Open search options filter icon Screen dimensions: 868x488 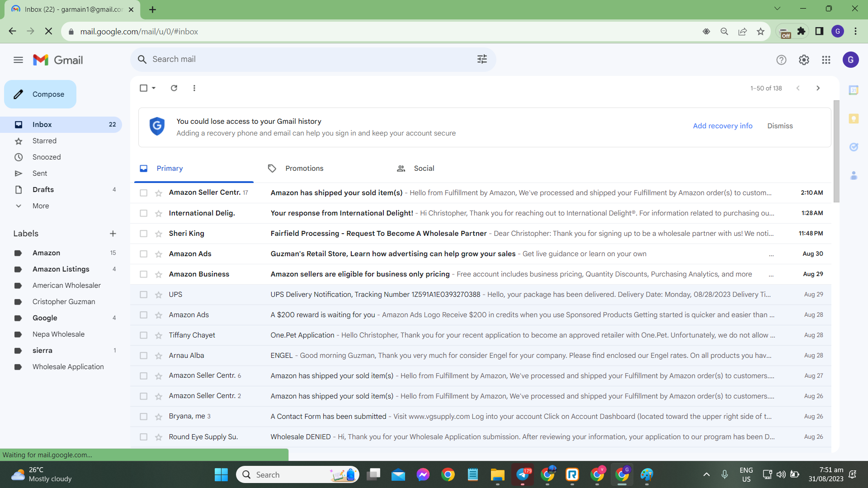pos(482,59)
